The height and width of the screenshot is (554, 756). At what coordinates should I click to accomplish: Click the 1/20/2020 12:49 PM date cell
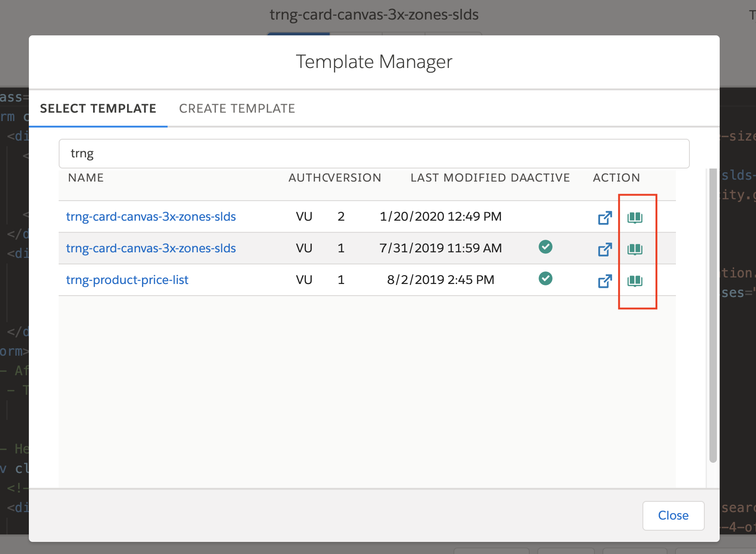click(440, 216)
